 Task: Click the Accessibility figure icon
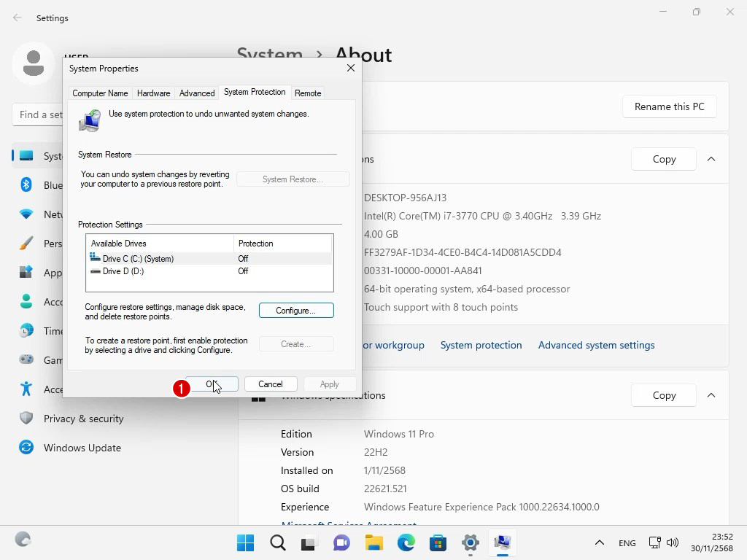pyautogui.click(x=26, y=389)
